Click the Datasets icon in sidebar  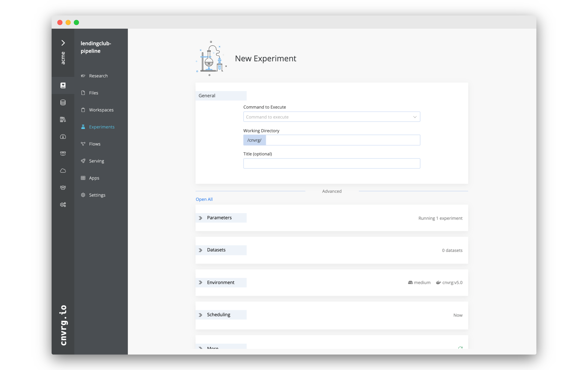point(63,102)
